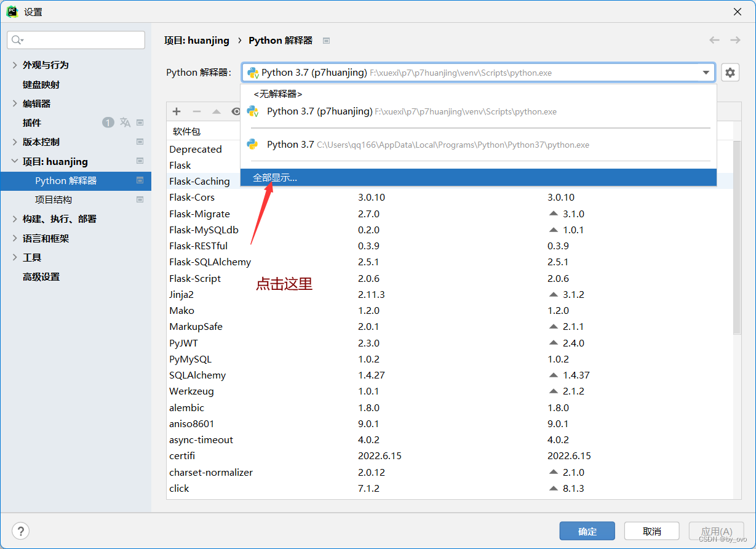Select the Werkzeug package row
756x549 pixels.
pyautogui.click(x=450, y=391)
